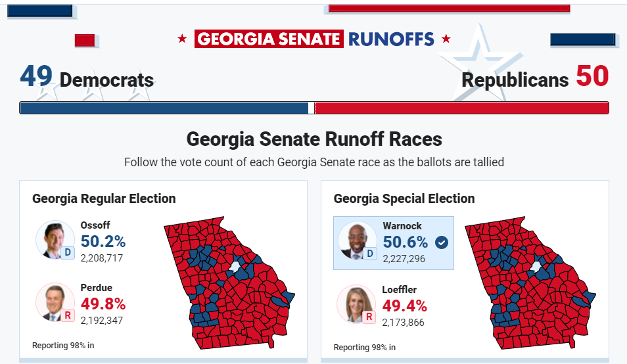Open the Georgia Regular Election heading
The image size is (627, 364).
point(104,198)
